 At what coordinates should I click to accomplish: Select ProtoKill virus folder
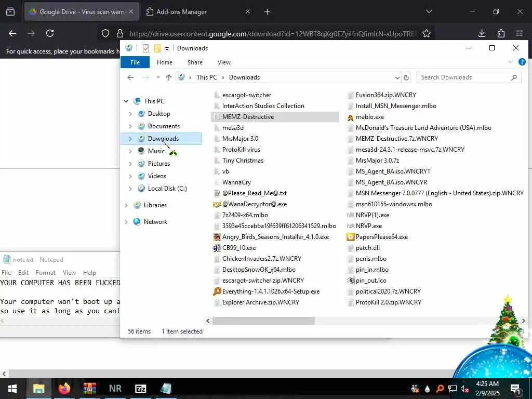tap(241, 150)
